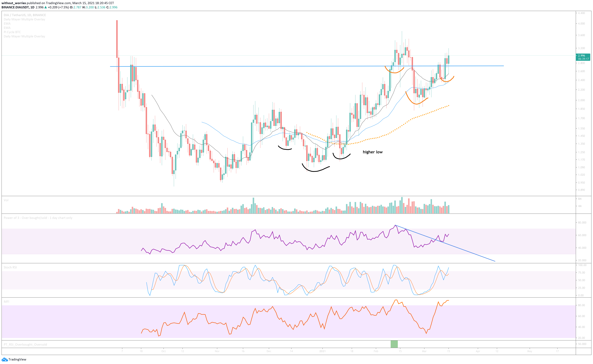Click the 'PT_RSI_Overbought_Oversold' pane label
593x364 pixels.
pos(25,344)
